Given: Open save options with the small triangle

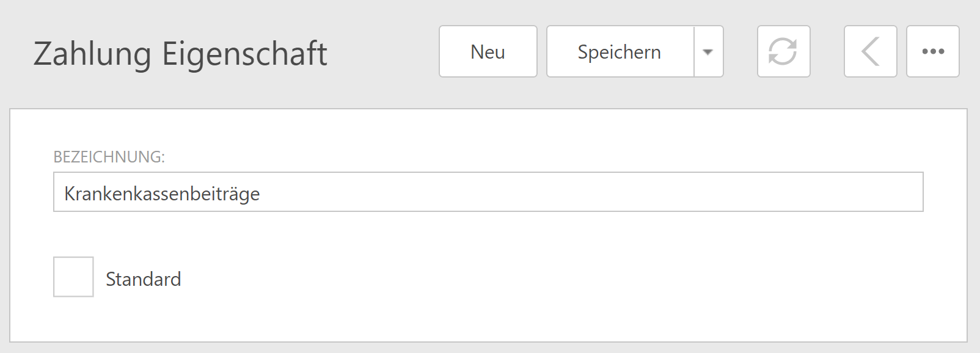Looking at the screenshot, I should tap(708, 52).
